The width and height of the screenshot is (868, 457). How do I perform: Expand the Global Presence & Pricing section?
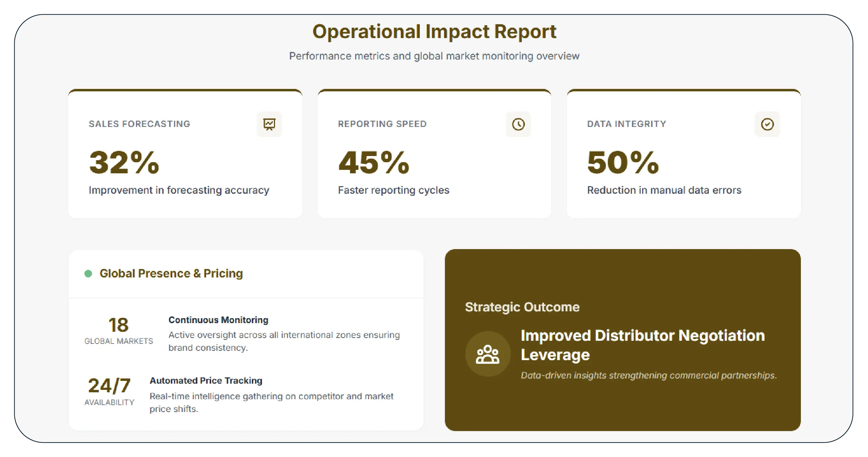[171, 273]
